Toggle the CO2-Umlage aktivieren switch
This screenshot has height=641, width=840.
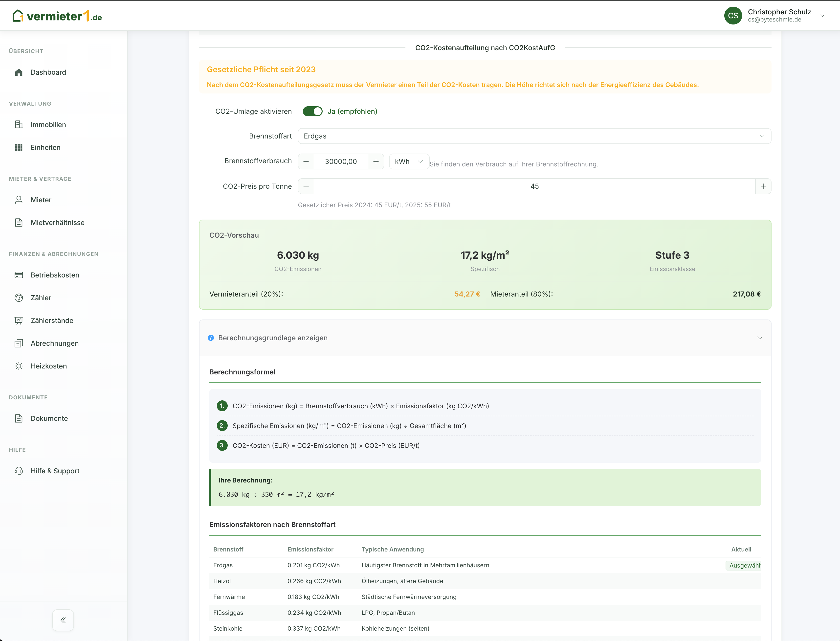[x=312, y=111]
